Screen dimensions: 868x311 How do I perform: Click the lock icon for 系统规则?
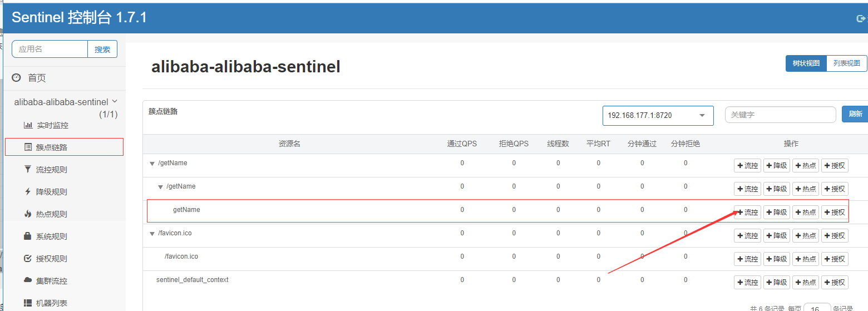28,236
